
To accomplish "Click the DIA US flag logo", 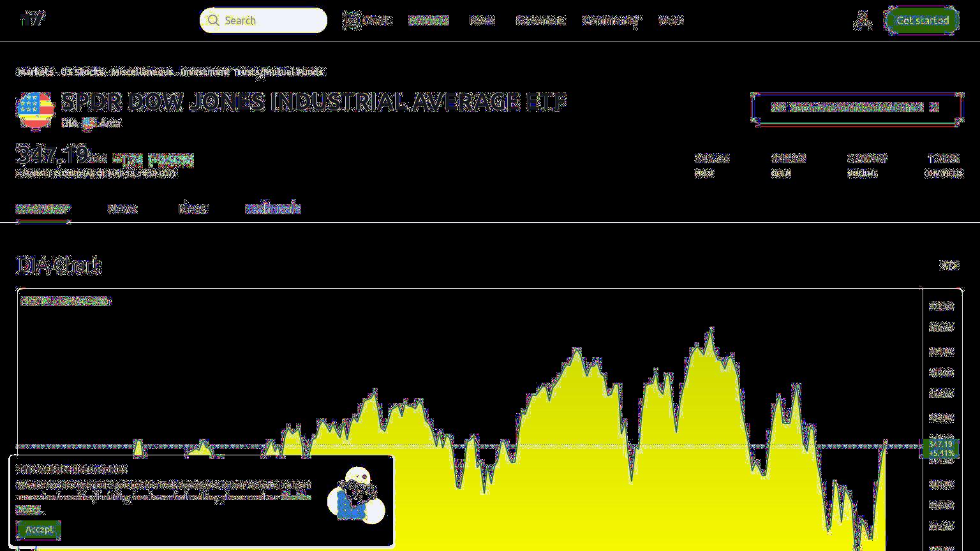I will [x=35, y=110].
